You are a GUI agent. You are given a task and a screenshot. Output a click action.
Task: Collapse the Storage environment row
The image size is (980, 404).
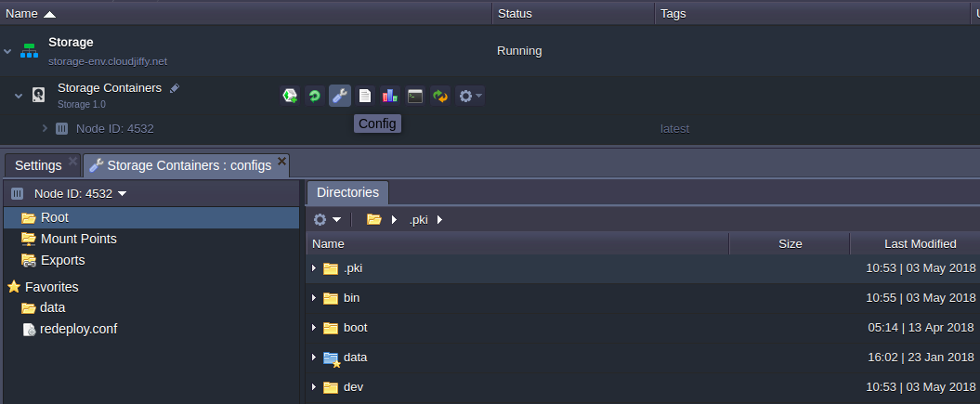(x=7, y=51)
